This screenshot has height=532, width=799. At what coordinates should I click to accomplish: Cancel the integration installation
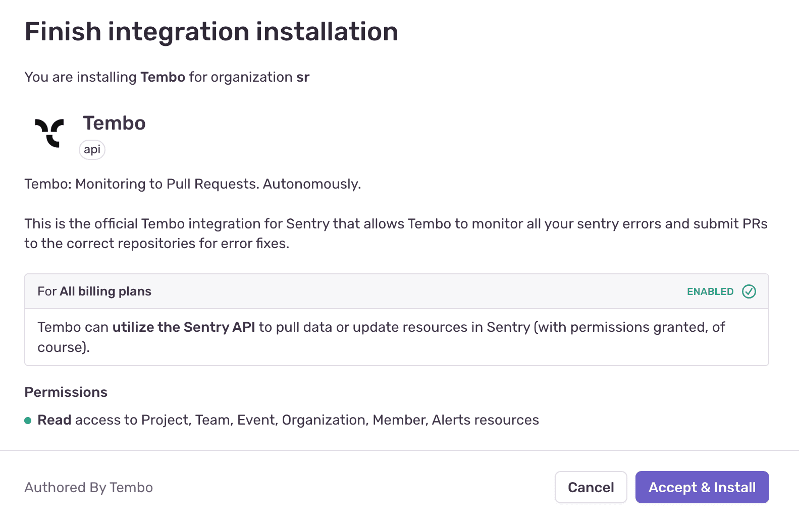[591, 487]
